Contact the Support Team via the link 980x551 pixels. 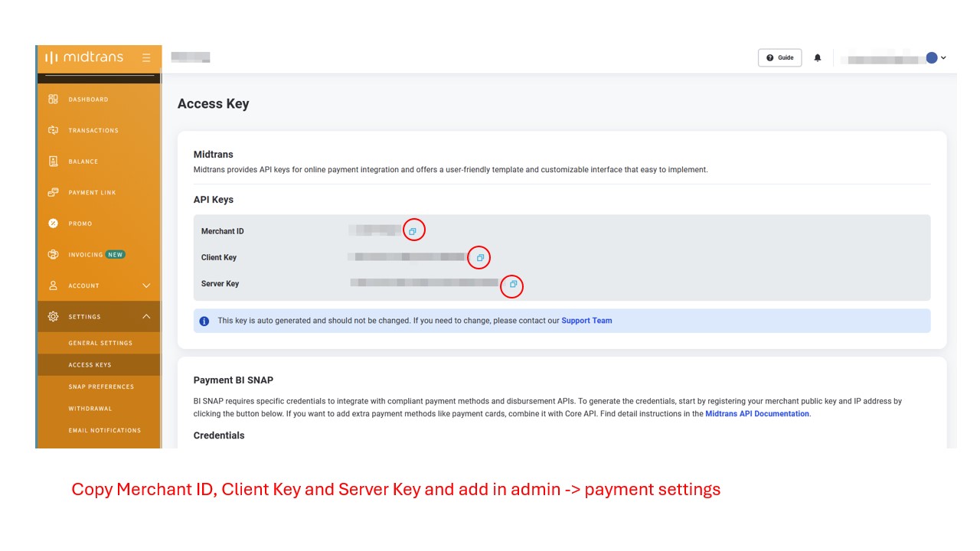[x=587, y=320]
